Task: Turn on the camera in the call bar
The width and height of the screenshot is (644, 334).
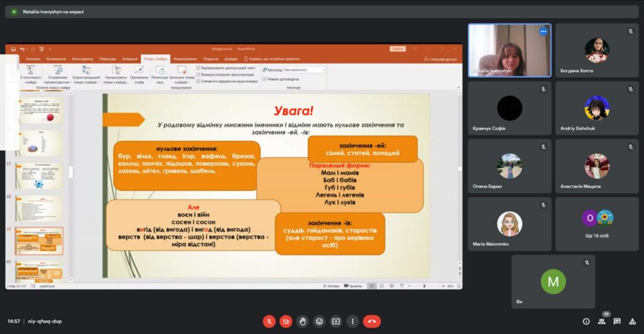Action: 286,321
